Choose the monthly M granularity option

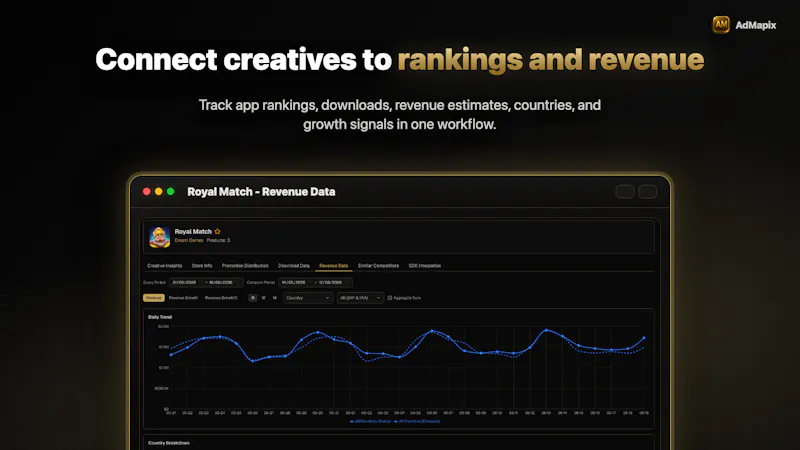click(x=274, y=298)
